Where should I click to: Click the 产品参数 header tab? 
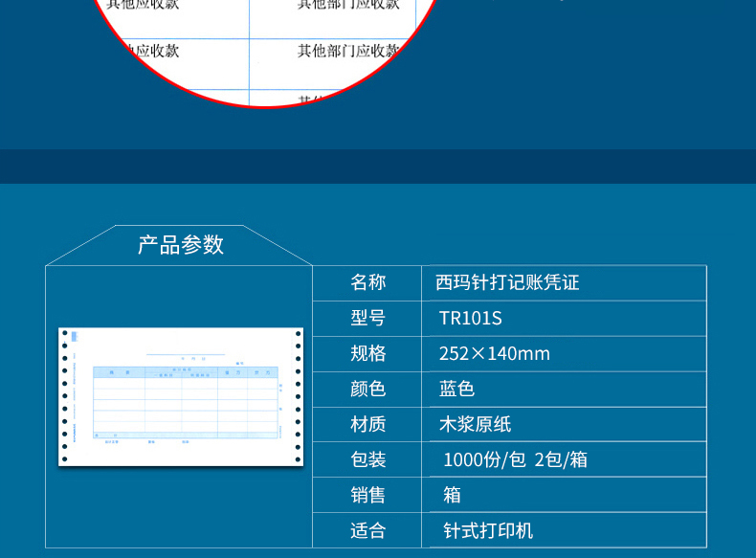[x=180, y=245]
